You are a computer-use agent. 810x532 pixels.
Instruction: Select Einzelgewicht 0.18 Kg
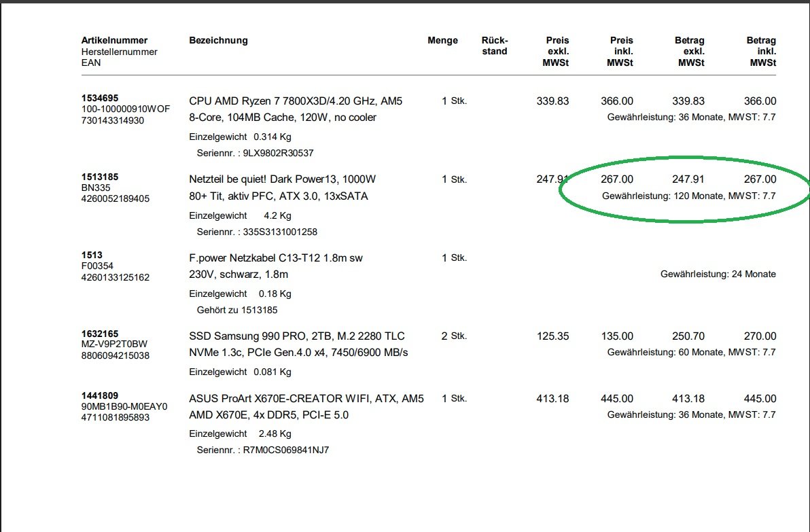tap(240, 294)
